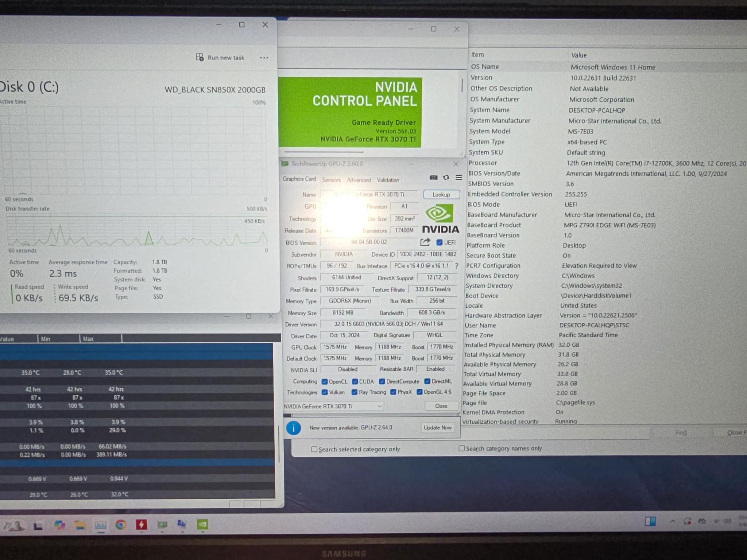Toggle the OpenCL checkbox

tap(324, 382)
